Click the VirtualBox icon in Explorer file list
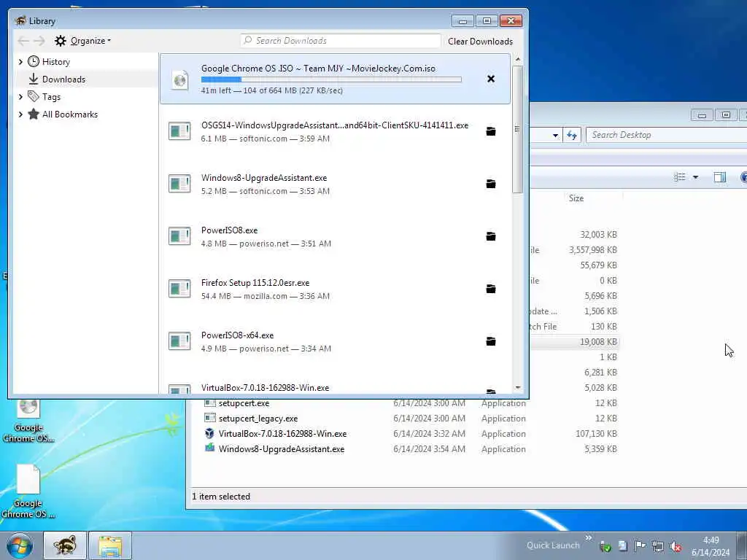 [209, 433]
